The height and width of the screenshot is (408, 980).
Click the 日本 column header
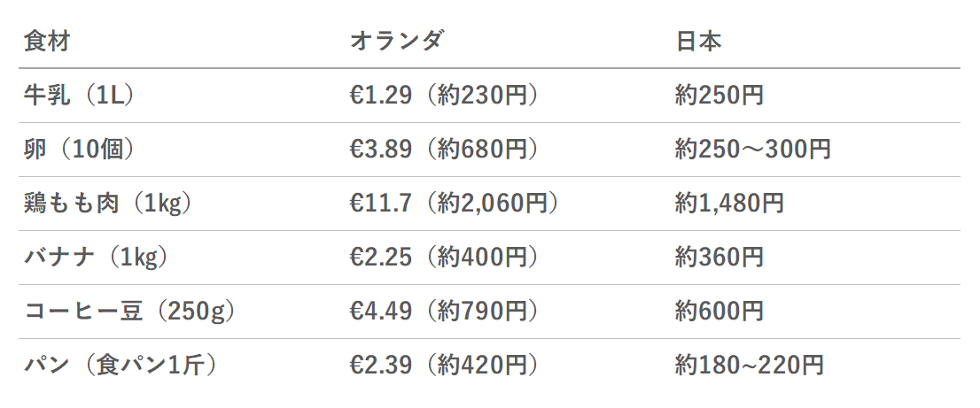point(699,42)
